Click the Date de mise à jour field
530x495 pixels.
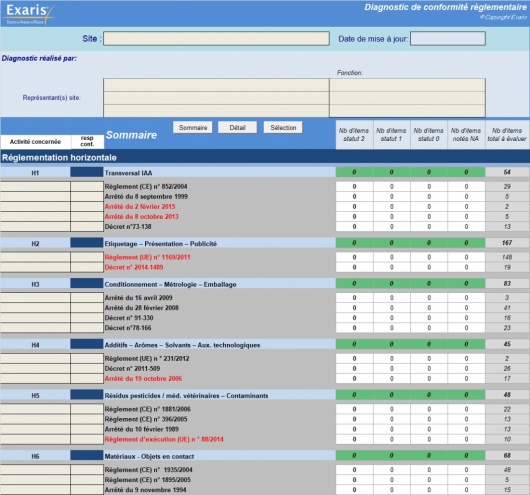click(448, 39)
